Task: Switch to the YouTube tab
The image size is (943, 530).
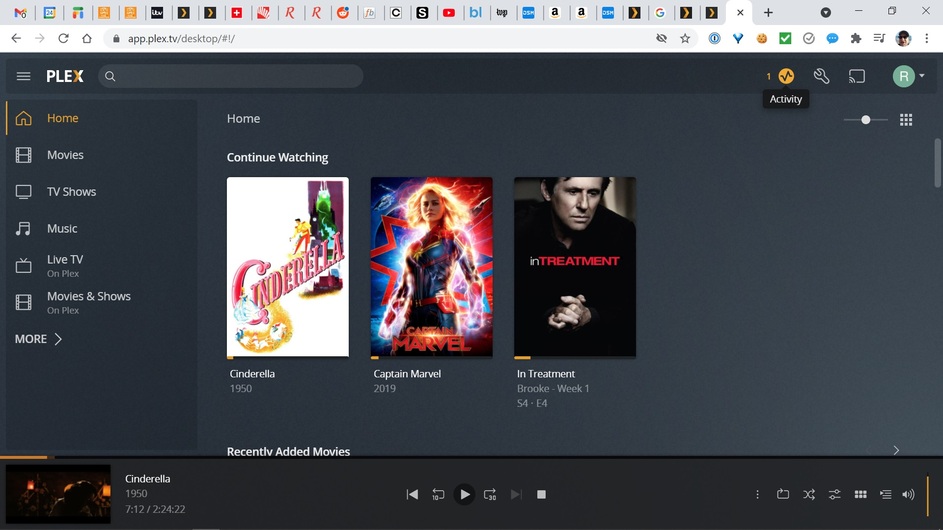Action: [x=449, y=13]
